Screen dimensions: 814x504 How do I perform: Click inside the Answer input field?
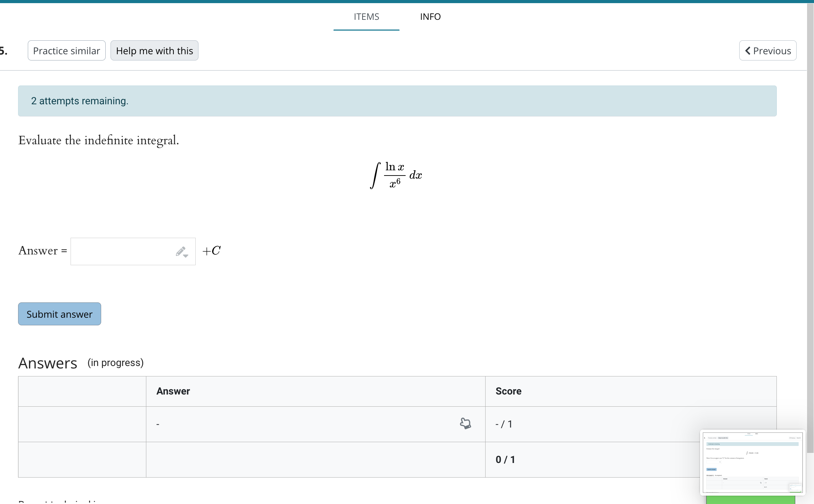tap(122, 251)
